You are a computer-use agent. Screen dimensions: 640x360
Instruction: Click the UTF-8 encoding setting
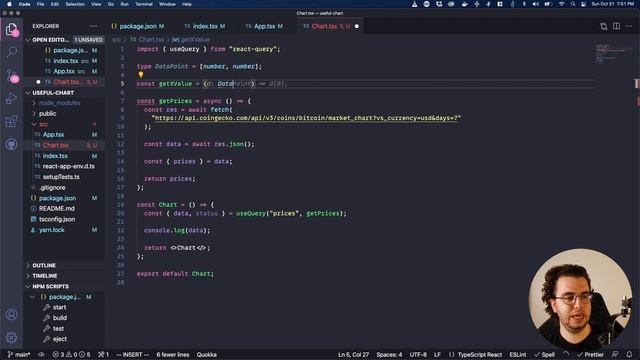click(x=418, y=355)
